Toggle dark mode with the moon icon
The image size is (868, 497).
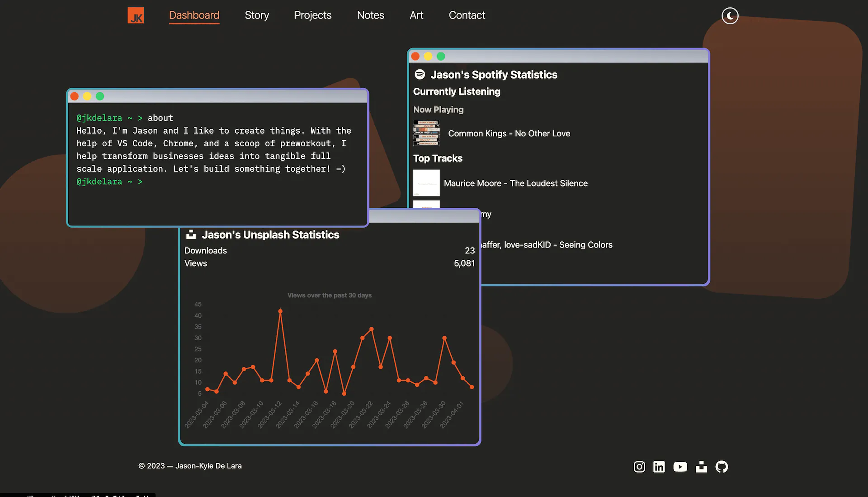tap(730, 16)
